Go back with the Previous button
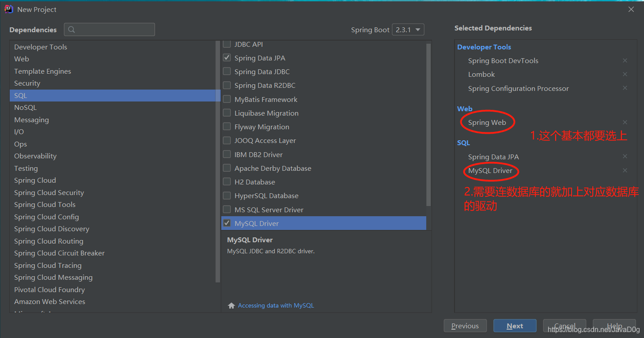 pos(465,326)
